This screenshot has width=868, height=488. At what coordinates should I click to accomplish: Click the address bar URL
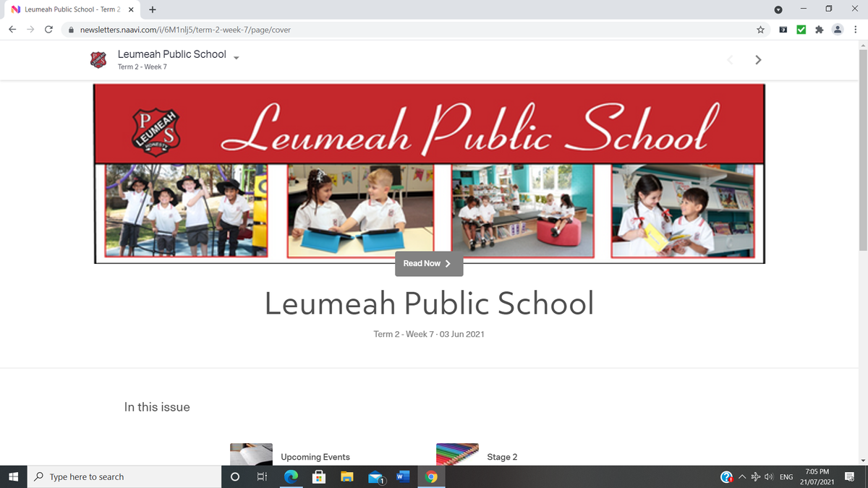[x=185, y=30]
